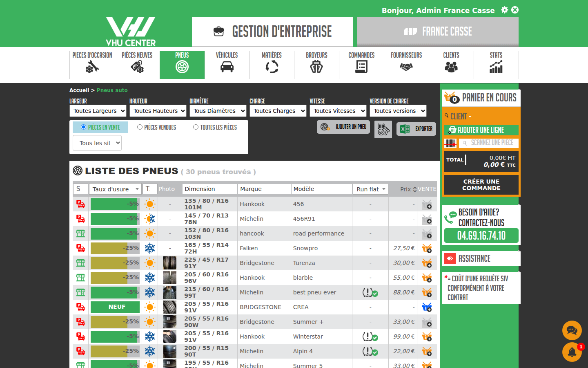Click grey basket icon for Hankook 456 row
The width and height of the screenshot is (588, 368).
tap(427, 204)
